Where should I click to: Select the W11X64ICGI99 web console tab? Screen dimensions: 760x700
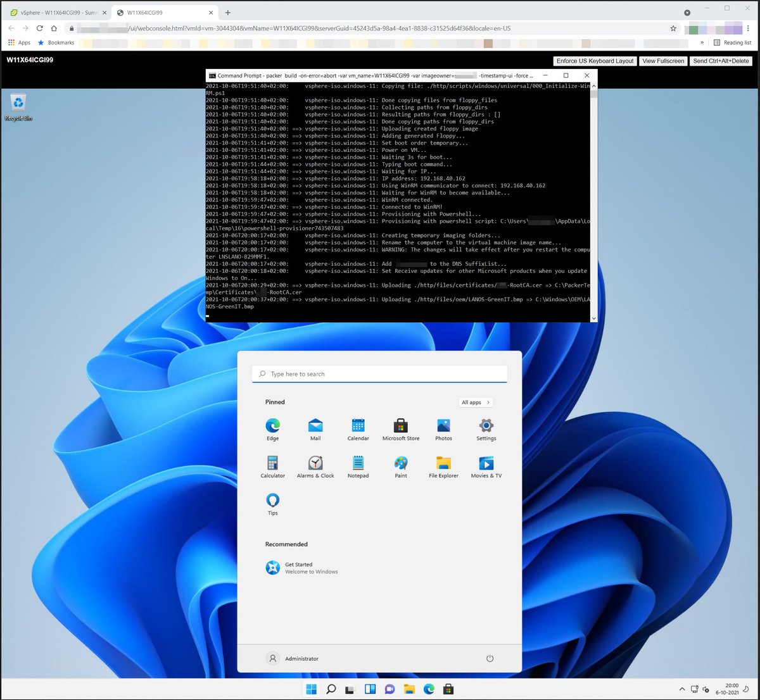[x=164, y=13]
